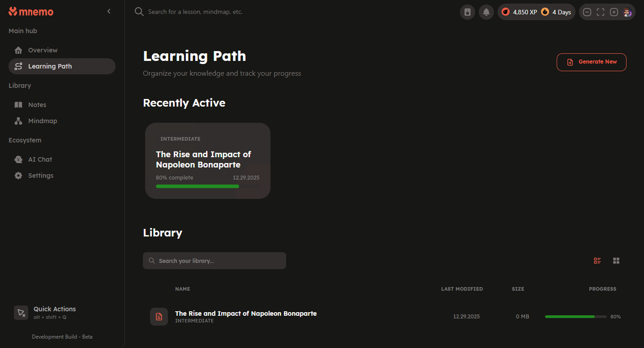Open the Overview page
This screenshot has height=348, width=644.
62,50
